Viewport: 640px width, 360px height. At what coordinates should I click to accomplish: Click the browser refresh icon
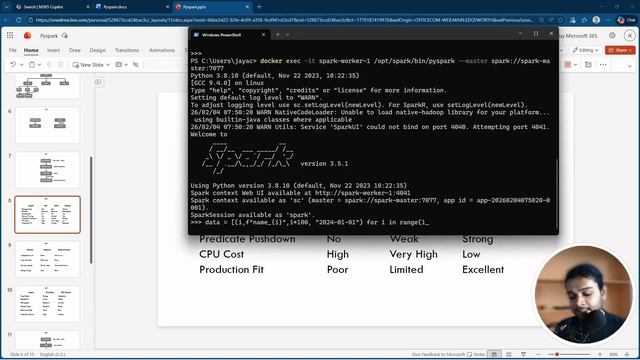click(19, 20)
